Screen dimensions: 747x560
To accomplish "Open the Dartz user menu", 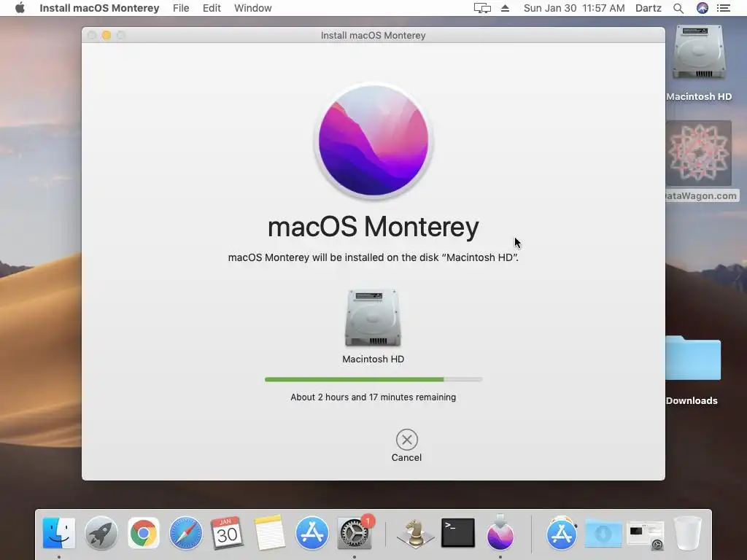I will tap(649, 8).
